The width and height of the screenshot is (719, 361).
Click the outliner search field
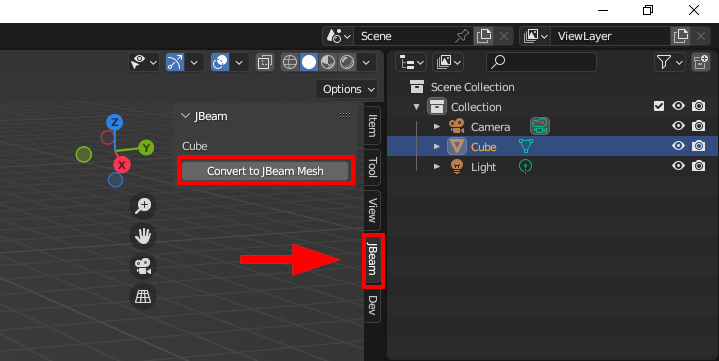click(542, 62)
